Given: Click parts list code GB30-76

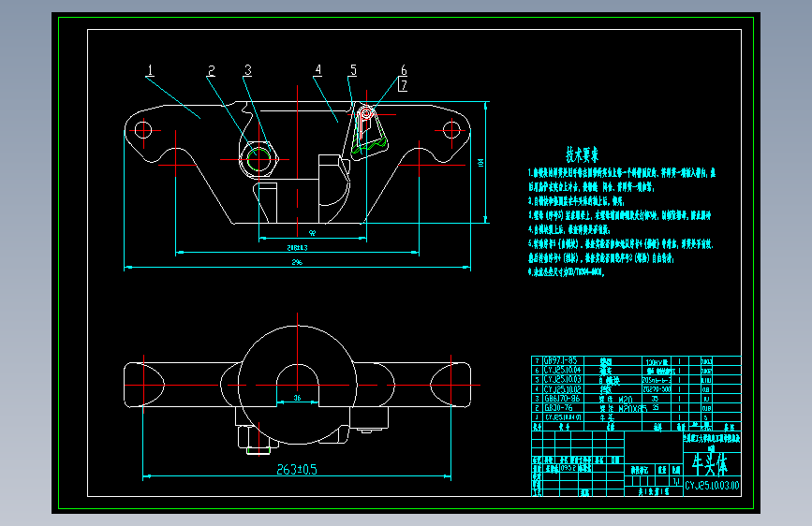Looking at the screenshot, I should (x=558, y=407).
